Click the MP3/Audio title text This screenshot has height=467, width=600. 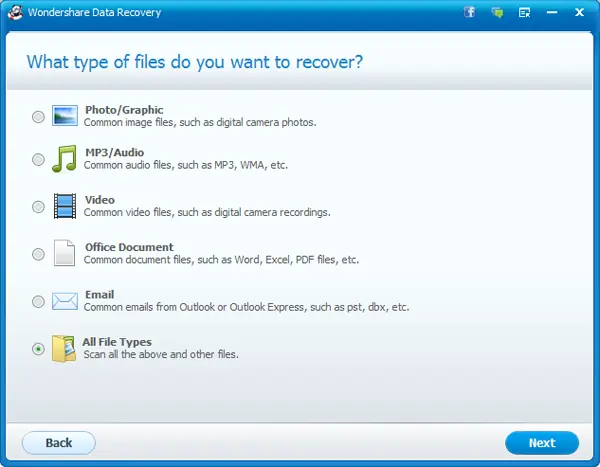[114, 152]
